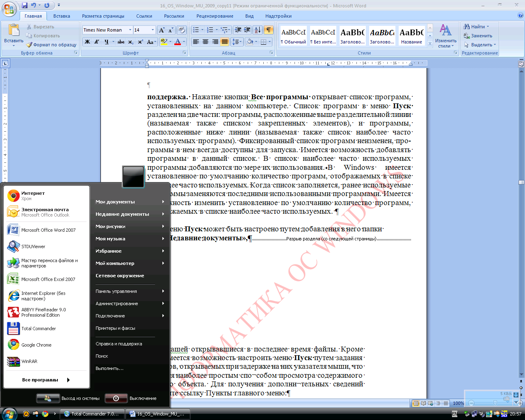
Task: Increase font size with grow-font icon
Action: [162, 30]
